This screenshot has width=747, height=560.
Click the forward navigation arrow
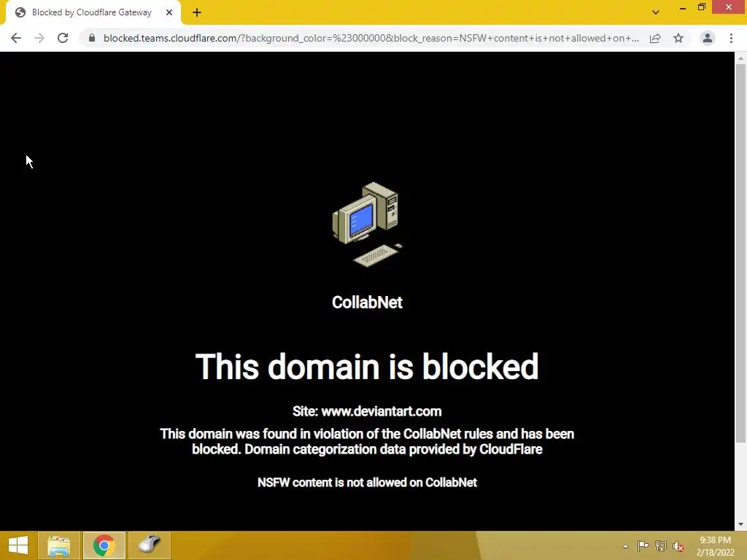point(39,38)
